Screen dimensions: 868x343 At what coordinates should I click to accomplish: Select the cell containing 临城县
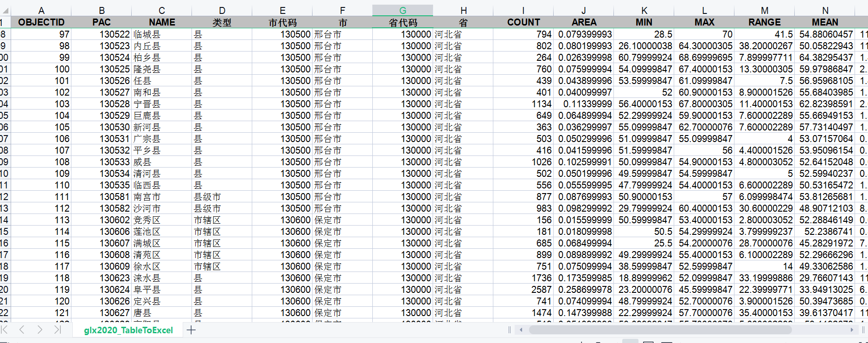162,34
